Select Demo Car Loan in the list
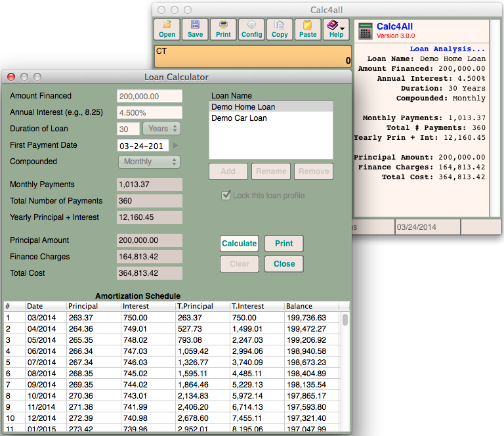 (239, 118)
